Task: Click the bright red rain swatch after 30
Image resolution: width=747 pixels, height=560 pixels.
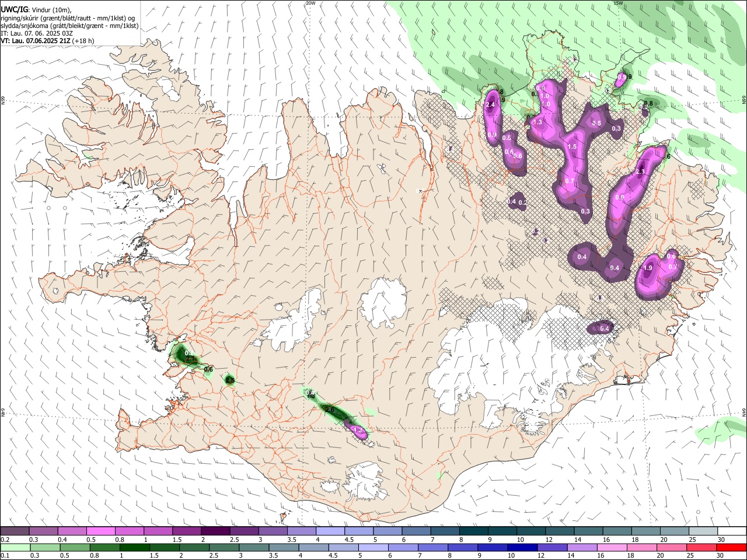Action: click(x=731, y=548)
